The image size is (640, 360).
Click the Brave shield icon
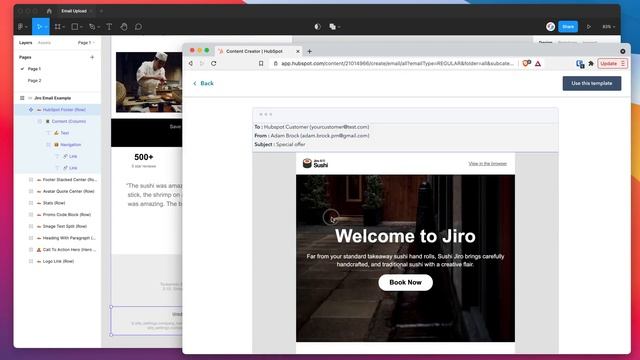(527, 63)
